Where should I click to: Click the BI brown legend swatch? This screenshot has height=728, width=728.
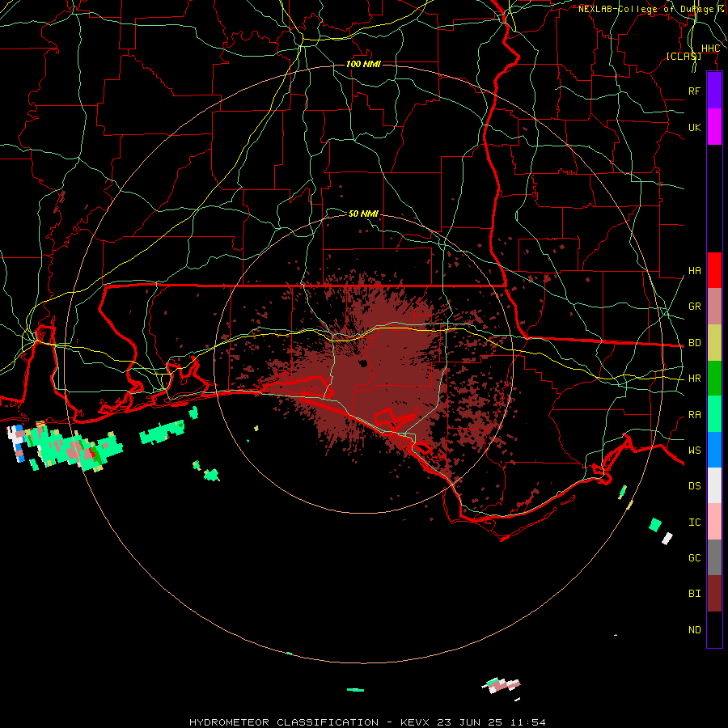tap(714, 594)
